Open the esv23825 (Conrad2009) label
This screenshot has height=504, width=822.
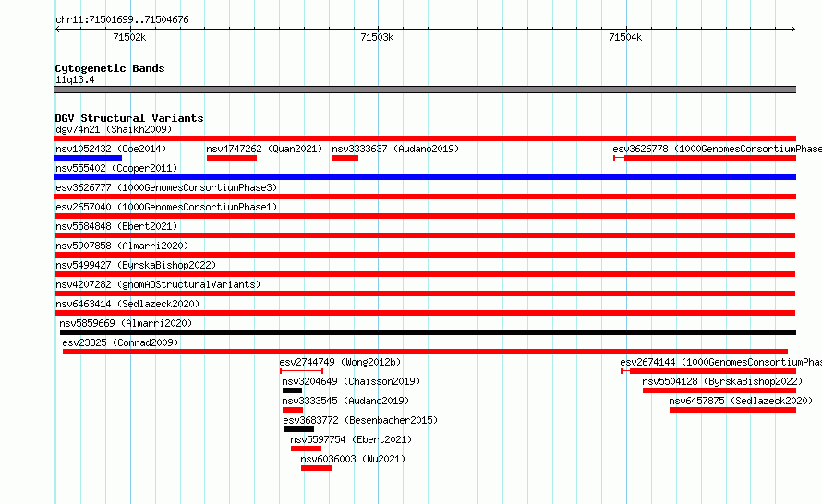[x=120, y=342]
